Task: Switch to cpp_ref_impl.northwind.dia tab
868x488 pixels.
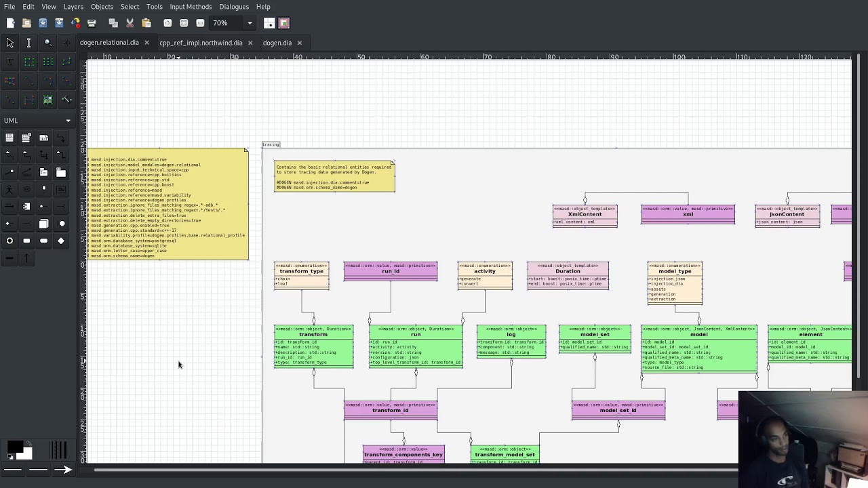Action: pos(201,43)
